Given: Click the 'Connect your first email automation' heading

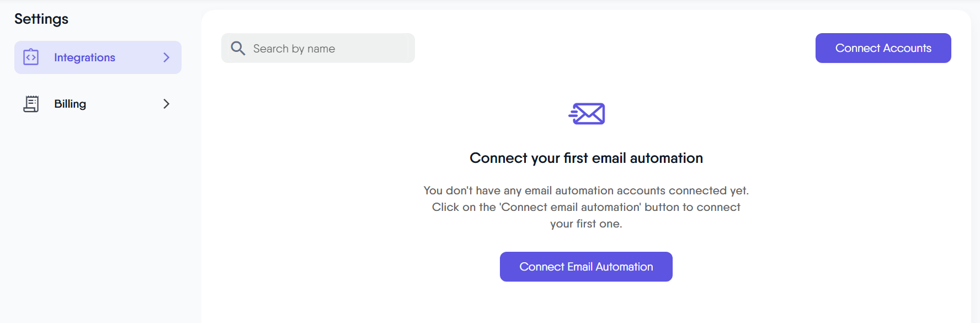Looking at the screenshot, I should (x=586, y=158).
